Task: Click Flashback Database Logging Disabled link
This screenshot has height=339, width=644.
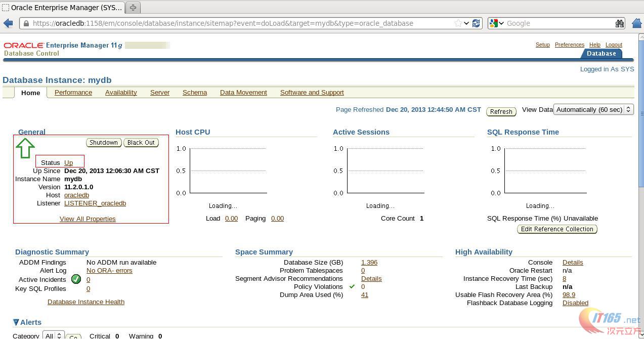Action: (x=575, y=303)
